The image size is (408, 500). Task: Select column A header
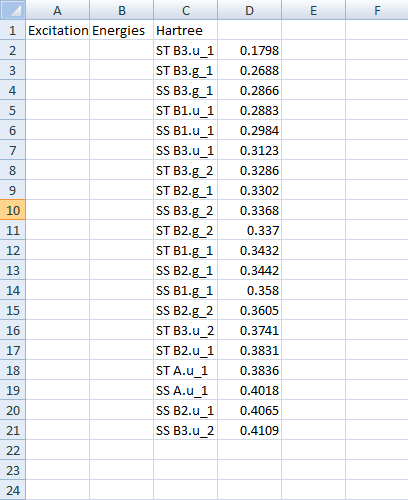tap(57, 10)
